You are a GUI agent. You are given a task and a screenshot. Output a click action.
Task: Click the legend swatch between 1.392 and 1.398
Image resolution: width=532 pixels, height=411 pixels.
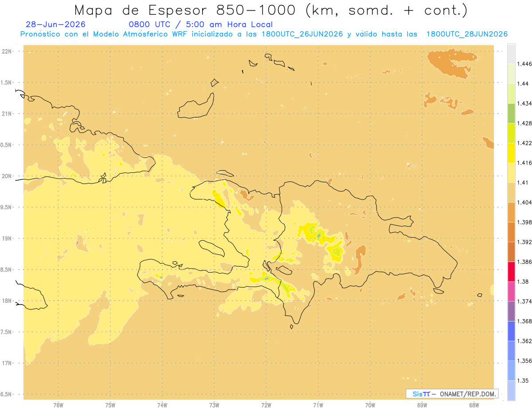coord(511,232)
